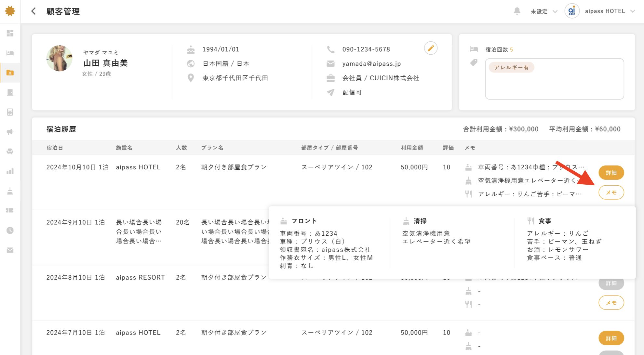
Task: Open メモ for the 2024年10月10日 stay
Action: click(611, 192)
